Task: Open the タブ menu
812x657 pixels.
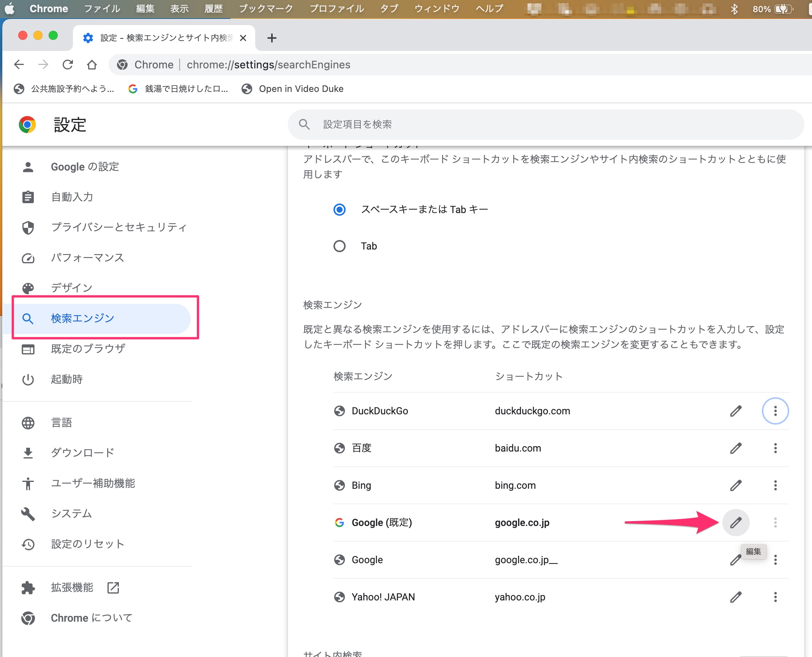Action: [x=389, y=8]
